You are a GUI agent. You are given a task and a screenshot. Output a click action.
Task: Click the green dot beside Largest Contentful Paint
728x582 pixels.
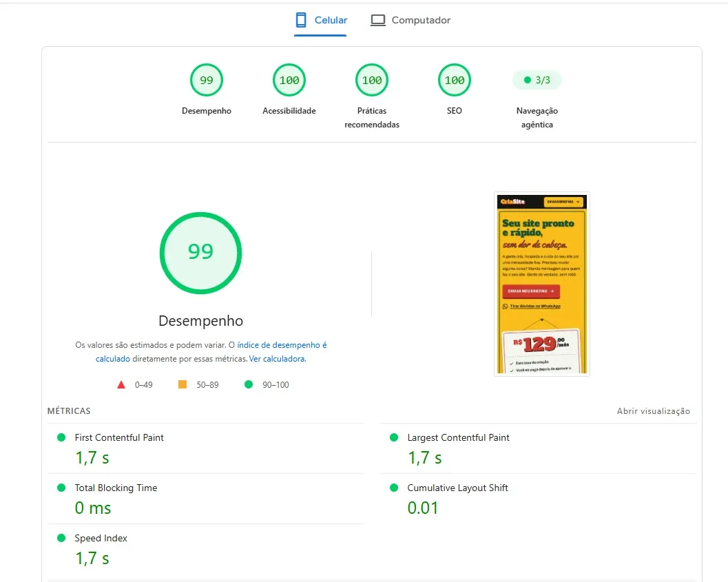pos(394,437)
